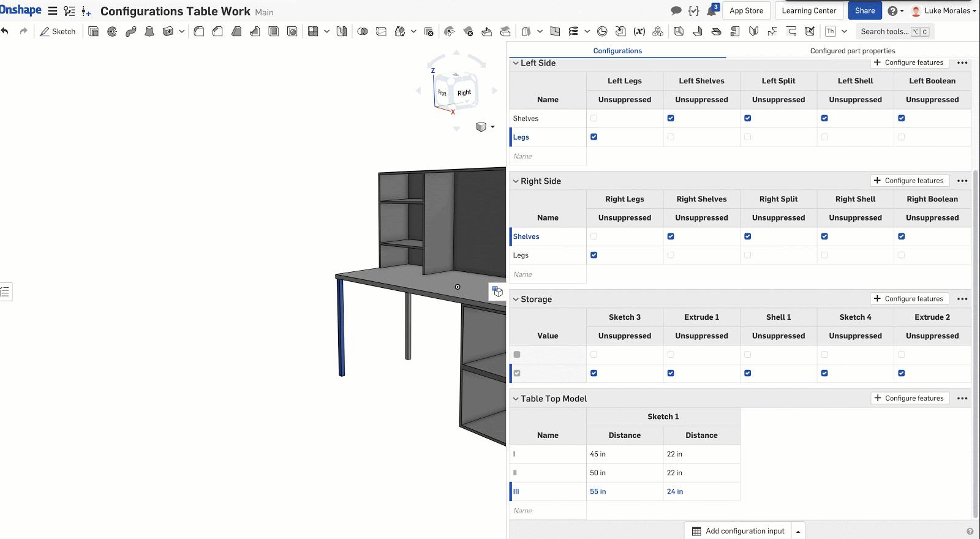This screenshot has width=980, height=539.
Task: Switch to Configured part properties tab
Action: pyautogui.click(x=852, y=51)
